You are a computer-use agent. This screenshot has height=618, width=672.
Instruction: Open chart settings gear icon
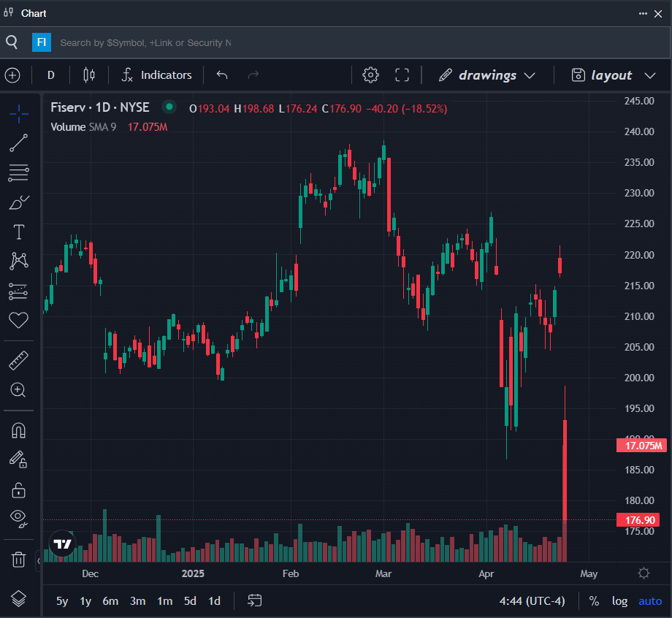coord(370,75)
